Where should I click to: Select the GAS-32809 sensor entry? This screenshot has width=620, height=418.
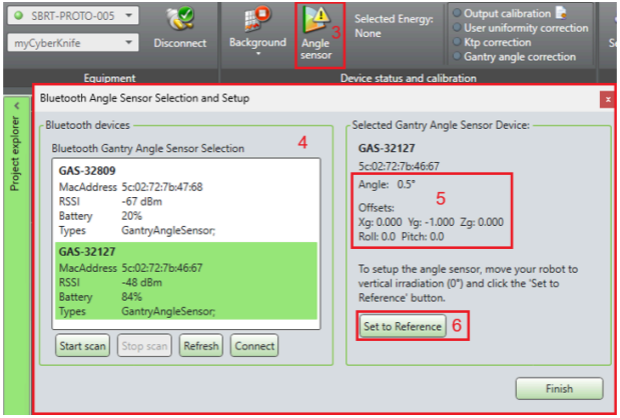click(x=185, y=200)
